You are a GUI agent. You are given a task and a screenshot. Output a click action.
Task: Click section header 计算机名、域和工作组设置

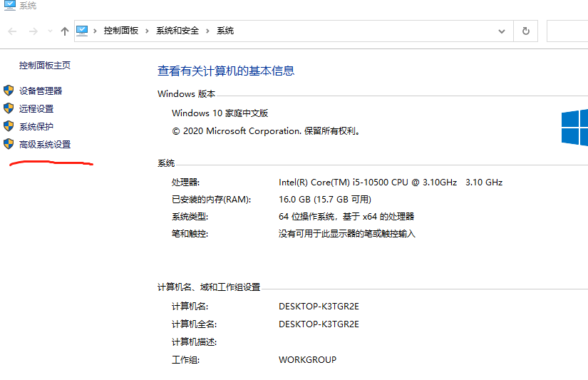(x=209, y=287)
